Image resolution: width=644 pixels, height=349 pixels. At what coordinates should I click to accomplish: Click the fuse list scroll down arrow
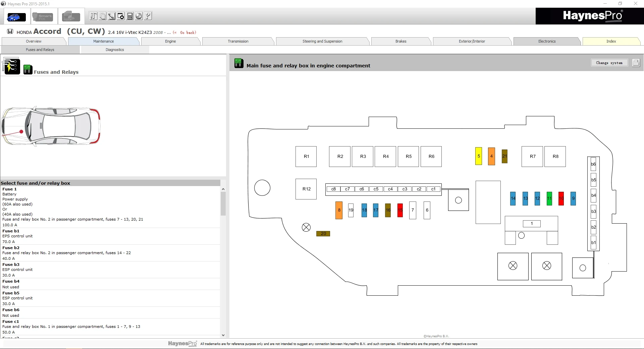point(223,335)
